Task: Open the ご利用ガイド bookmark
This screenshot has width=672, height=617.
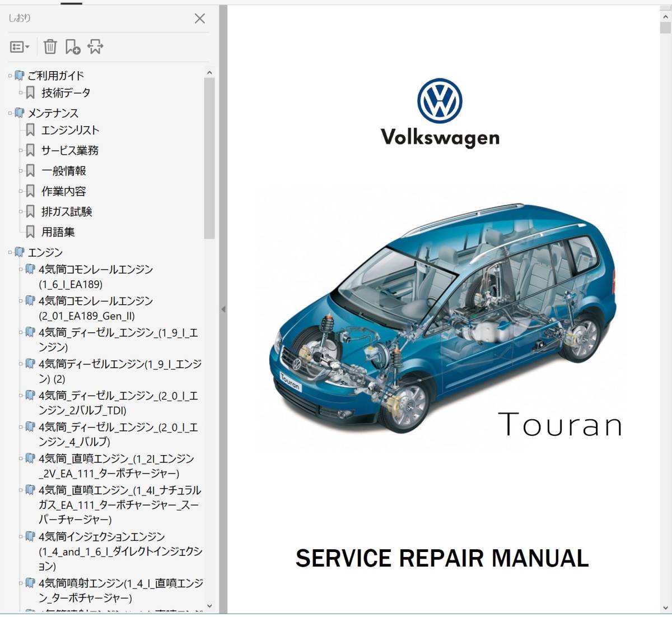Action: click(56, 76)
